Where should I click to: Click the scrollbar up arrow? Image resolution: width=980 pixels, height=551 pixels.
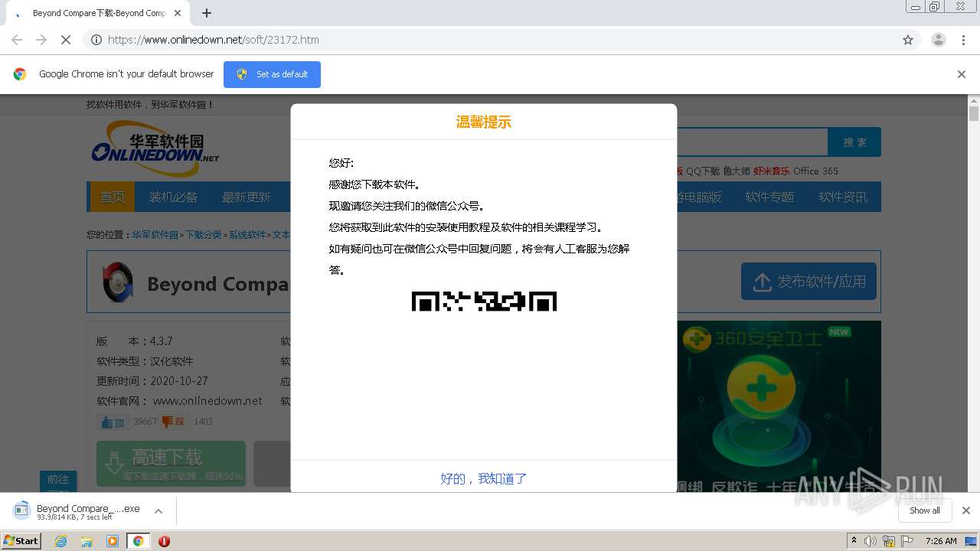tap(974, 100)
